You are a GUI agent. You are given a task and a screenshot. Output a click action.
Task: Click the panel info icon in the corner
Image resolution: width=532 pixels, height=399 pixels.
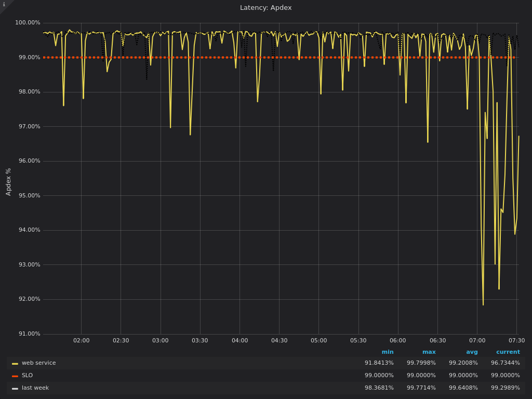click(x=4, y=4)
